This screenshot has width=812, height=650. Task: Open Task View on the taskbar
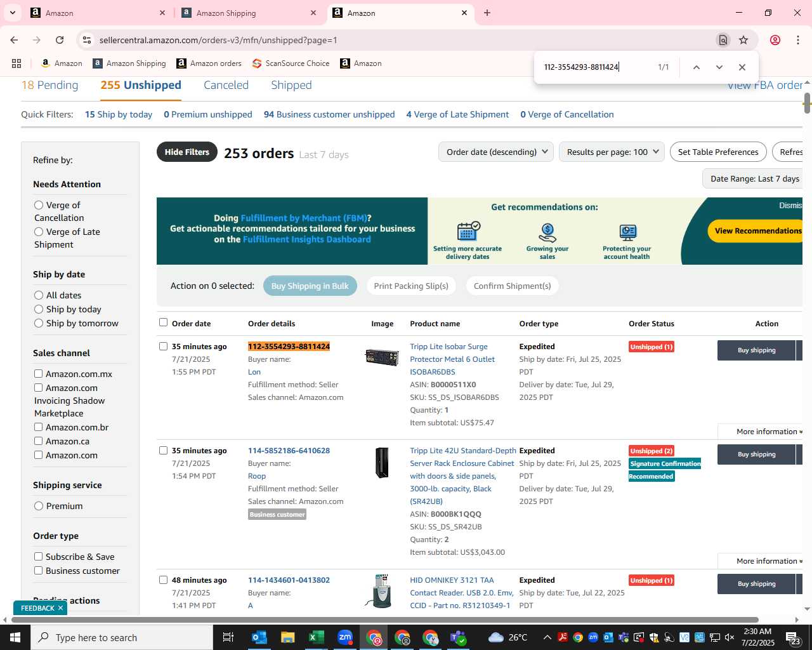(x=228, y=637)
